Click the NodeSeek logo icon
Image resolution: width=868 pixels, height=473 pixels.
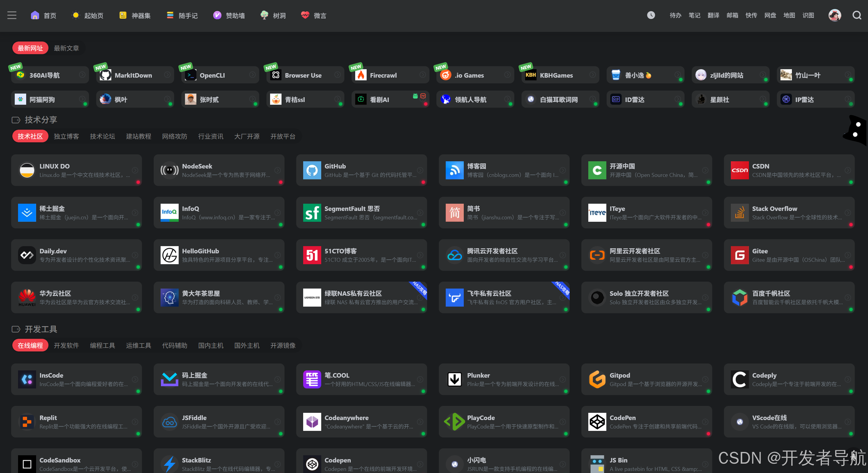coord(170,170)
